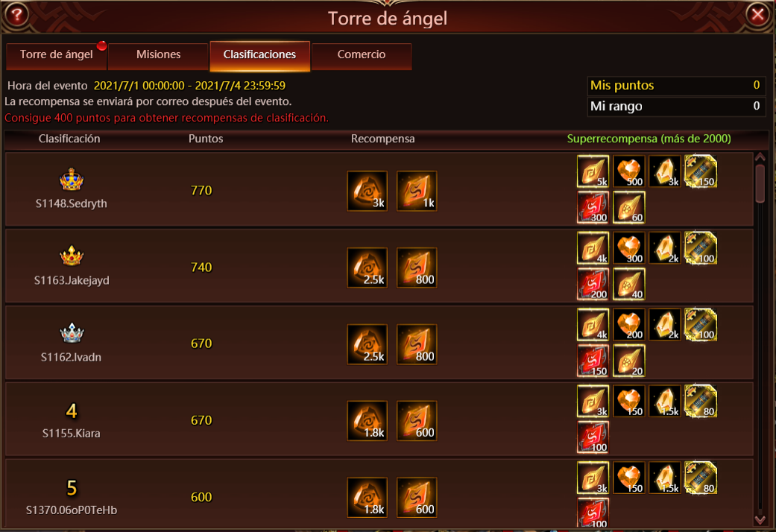Click the 60 honeycomb shard reward icon
The height and width of the screenshot is (532, 776).
(629, 207)
